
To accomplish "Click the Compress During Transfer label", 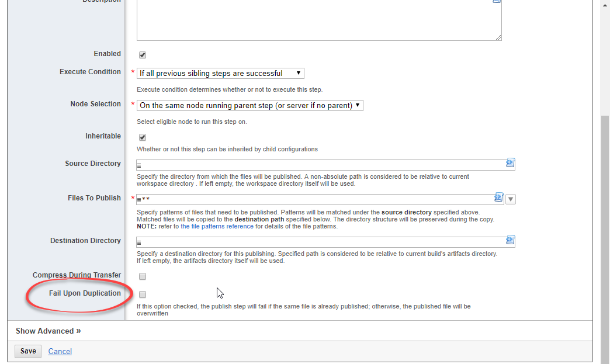I will [77, 275].
